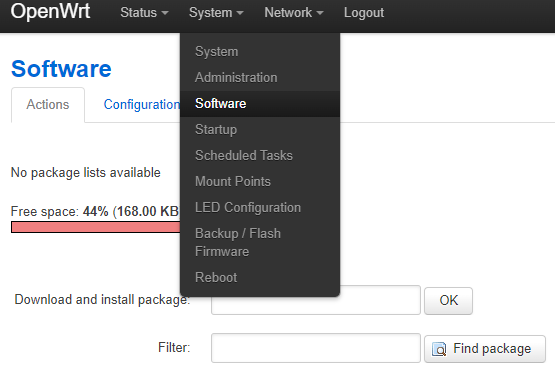Click the OK install button
This screenshot has height=387, width=555.
(x=448, y=301)
